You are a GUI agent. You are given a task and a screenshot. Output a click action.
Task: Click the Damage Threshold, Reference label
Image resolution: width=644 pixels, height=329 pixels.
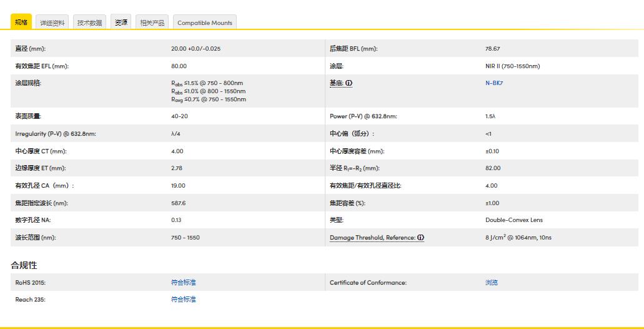click(x=372, y=238)
